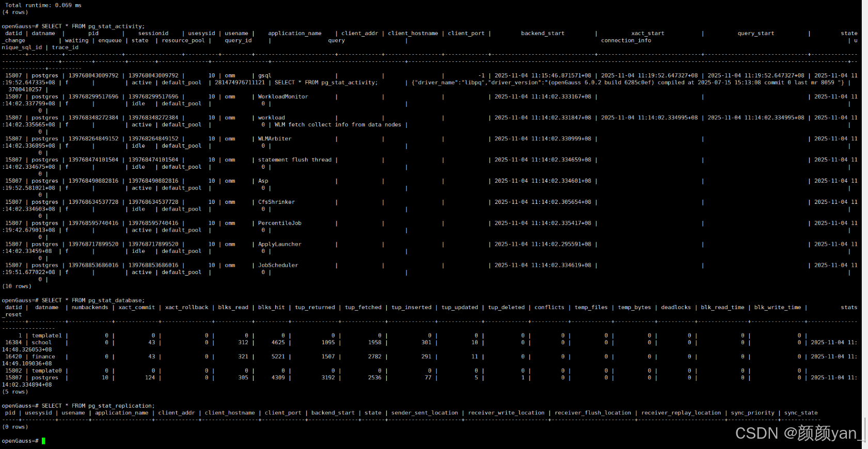The height and width of the screenshot is (449, 868).
Task: Click the unique_sql_id value '3700410257'
Action: click(x=25, y=90)
